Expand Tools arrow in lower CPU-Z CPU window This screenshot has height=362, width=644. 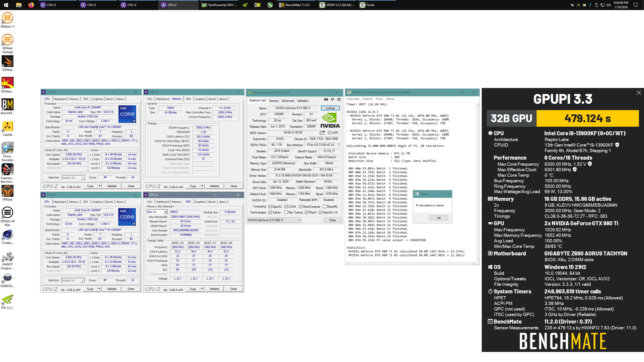point(99,289)
